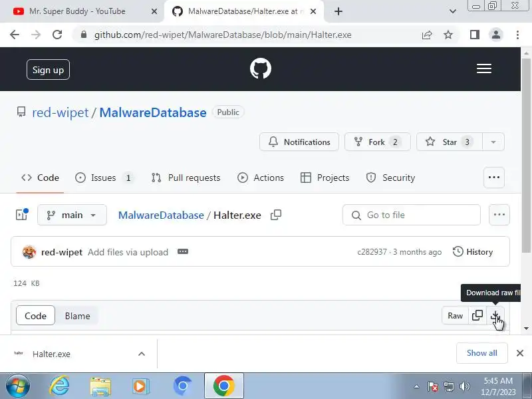Click scrollbar down arrow
Image resolution: width=532 pixels, height=399 pixels.
pos(526,328)
